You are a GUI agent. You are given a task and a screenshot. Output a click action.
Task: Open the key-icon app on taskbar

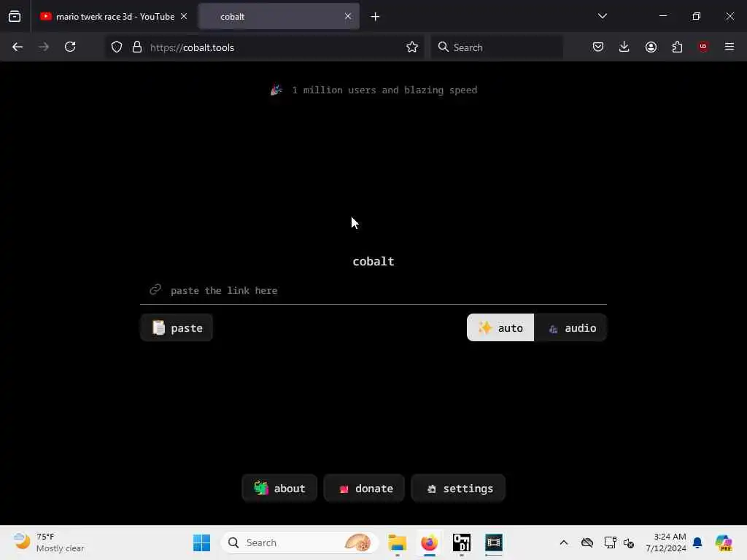[462, 542]
